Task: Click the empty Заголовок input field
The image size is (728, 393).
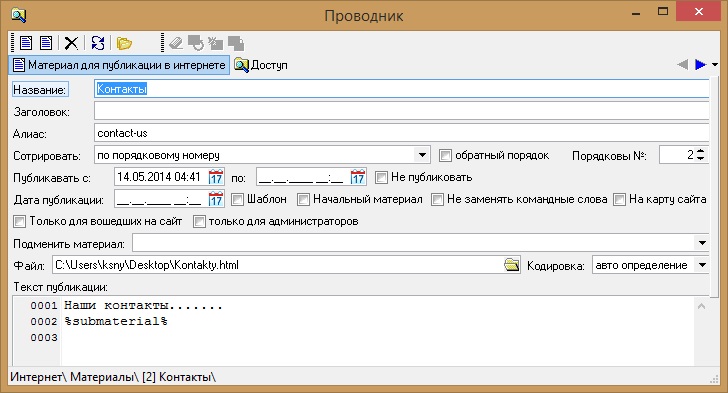Action: (x=401, y=111)
